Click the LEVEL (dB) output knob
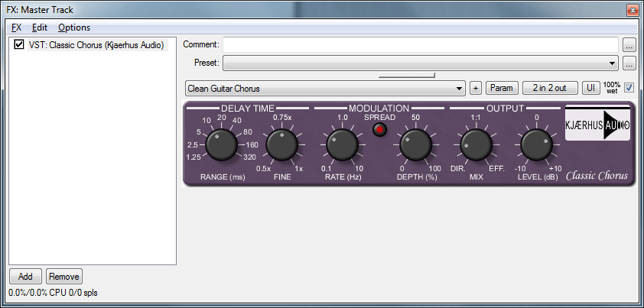644x308 pixels. tap(536, 144)
